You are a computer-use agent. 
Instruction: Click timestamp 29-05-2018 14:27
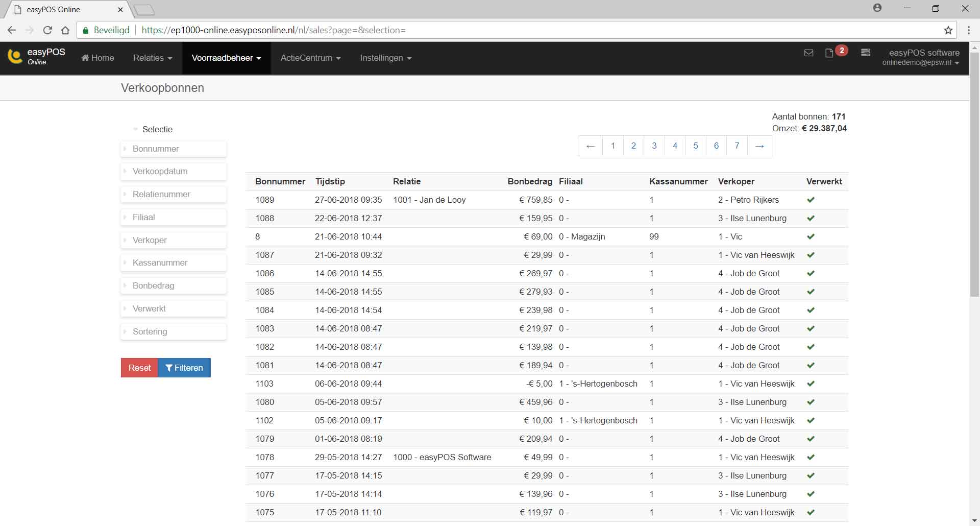click(x=349, y=457)
